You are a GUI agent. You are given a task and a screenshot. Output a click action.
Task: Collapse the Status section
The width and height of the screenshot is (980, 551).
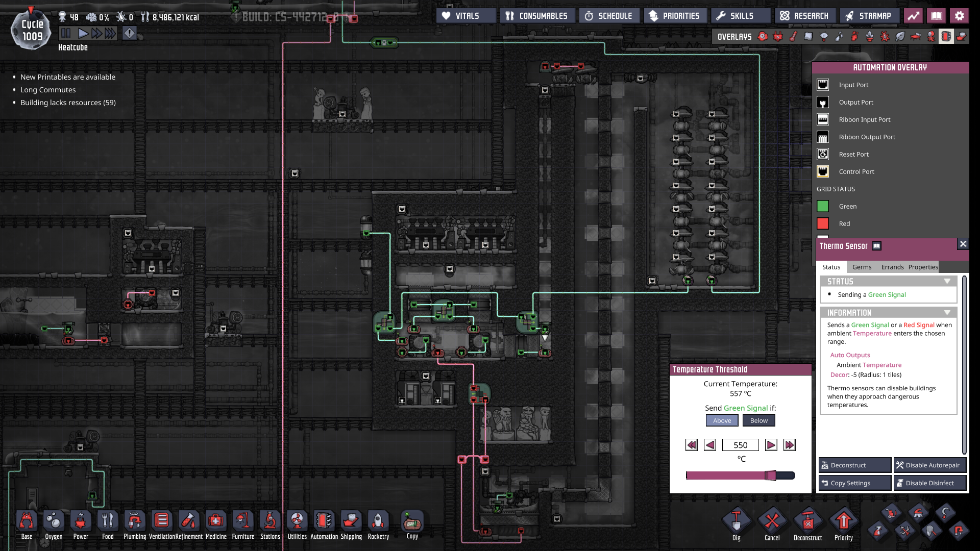tap(947, 282)
